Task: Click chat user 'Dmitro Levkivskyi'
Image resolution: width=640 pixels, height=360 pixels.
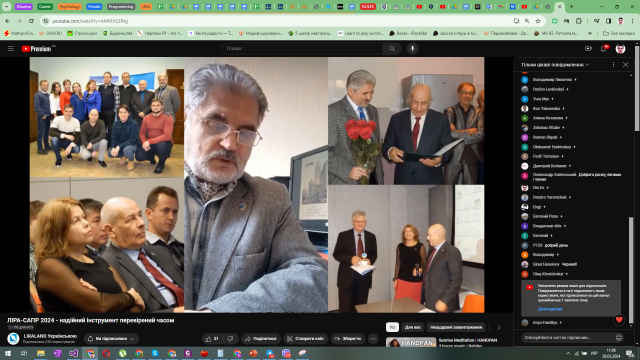Action: [x=548, y=89]
